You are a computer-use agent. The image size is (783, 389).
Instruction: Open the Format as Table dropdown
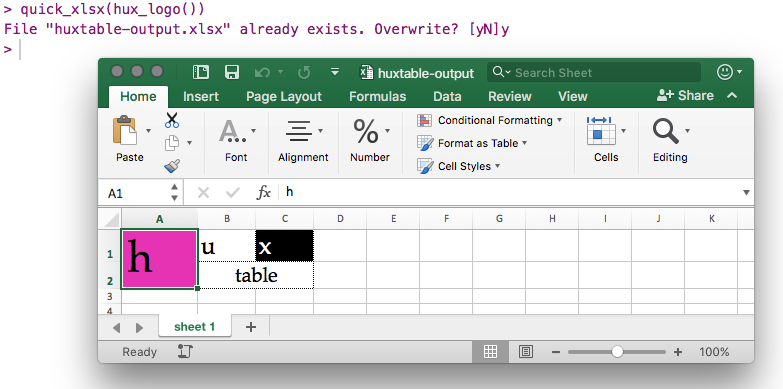point(524,143)
